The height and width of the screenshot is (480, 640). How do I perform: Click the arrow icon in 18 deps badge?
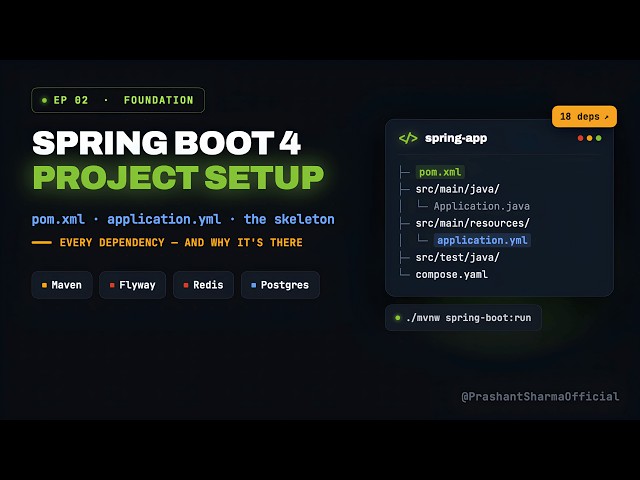coord(607,117)
